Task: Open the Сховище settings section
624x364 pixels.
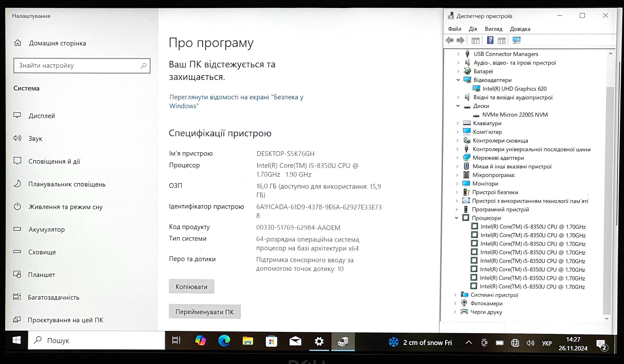Action: [42, 252]
